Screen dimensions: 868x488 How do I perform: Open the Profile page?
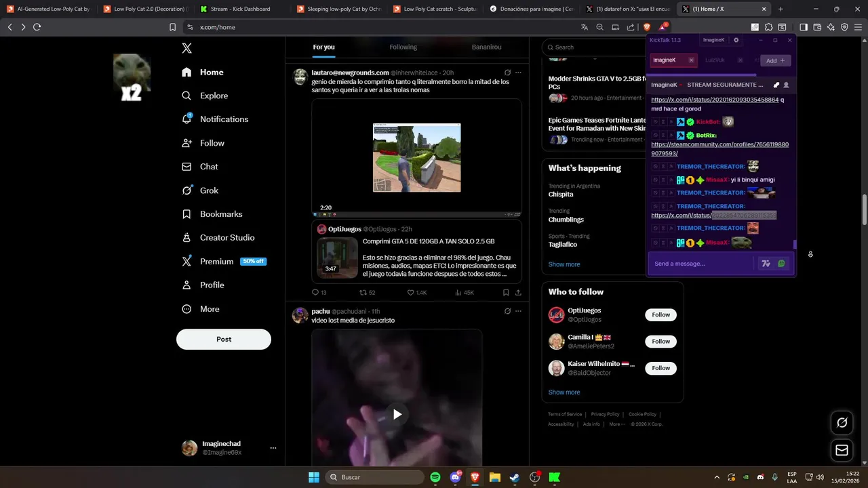point(203,285)
